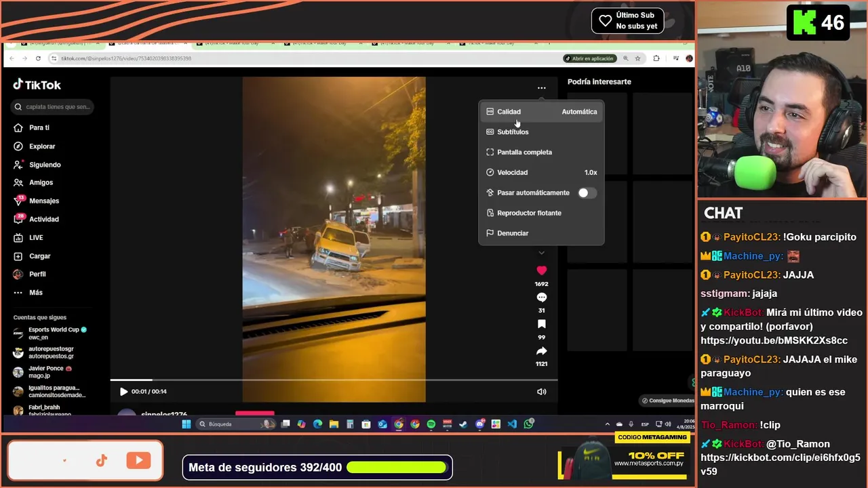Image resolution: width=868 pixels, height=488 pixels.
Task: Click the metasports 10% OFF banner
Action: (624, 457)
